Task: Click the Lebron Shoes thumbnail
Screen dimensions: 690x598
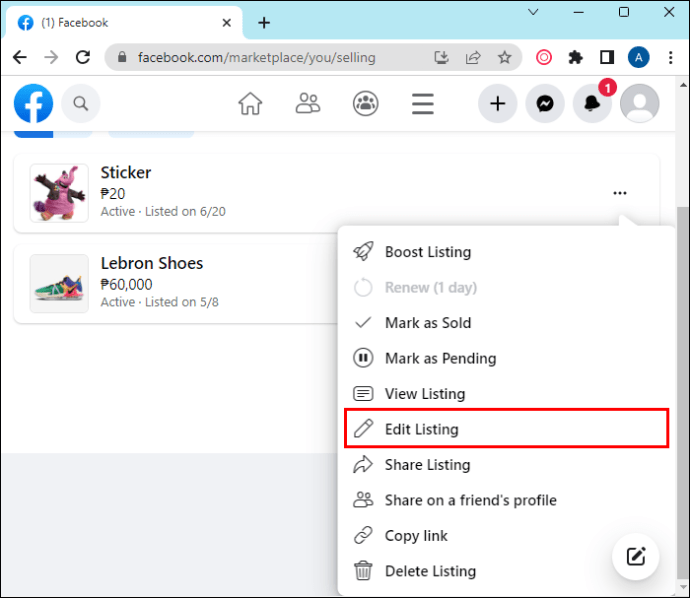Action: pos(59,283)
